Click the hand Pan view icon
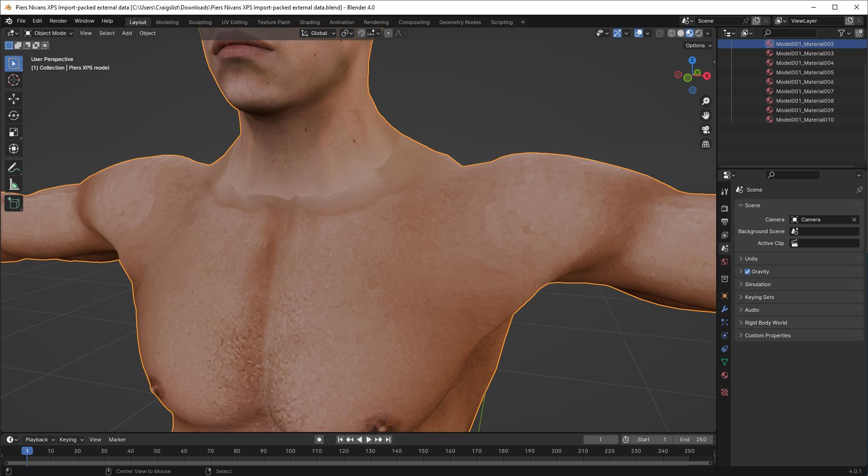The height and width of the screenshot is (476, 868). coord(706,115)
